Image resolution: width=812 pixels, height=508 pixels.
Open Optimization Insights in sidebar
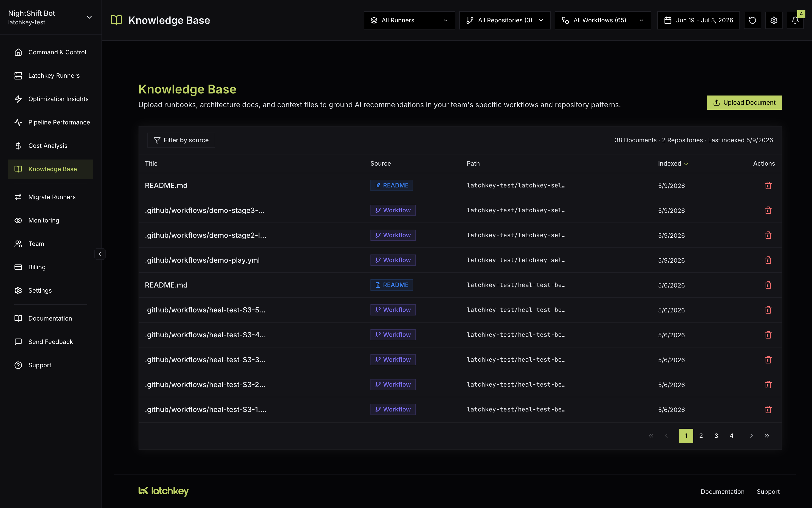point(51,99)
